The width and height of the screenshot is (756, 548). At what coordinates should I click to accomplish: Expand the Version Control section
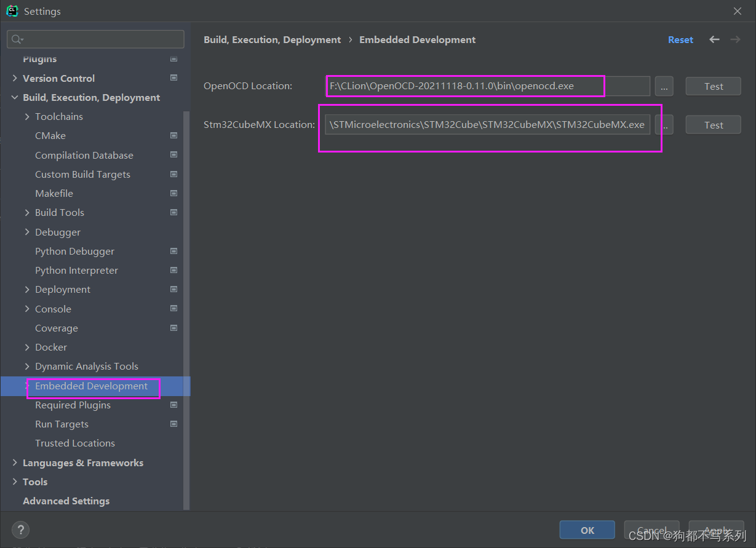[x=15, y=78]
